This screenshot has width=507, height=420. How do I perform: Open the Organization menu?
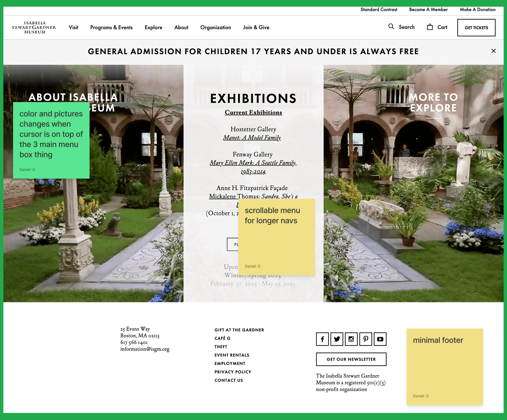pyautogui.click(x=216, y=27)
